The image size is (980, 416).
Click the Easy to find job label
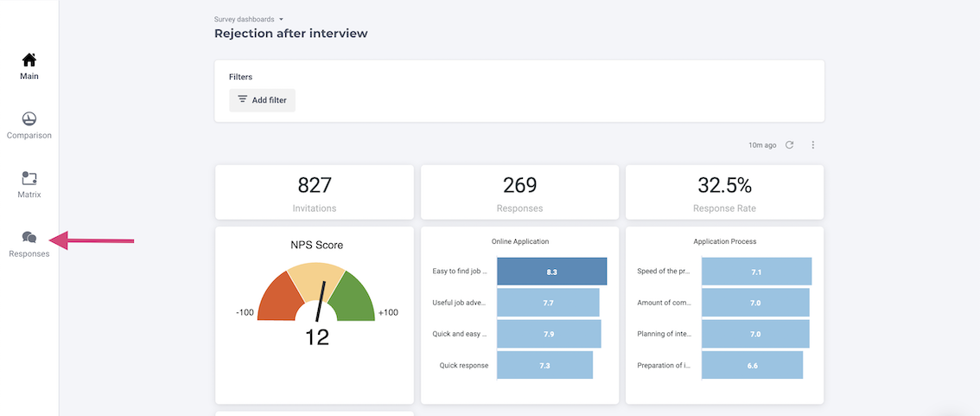(x=461, y=272)
